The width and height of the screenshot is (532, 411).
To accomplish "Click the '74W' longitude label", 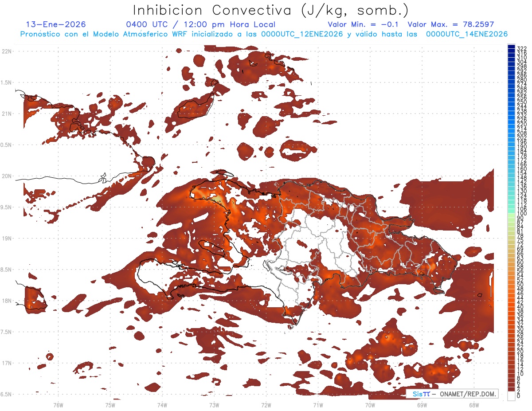I will 162,405.
